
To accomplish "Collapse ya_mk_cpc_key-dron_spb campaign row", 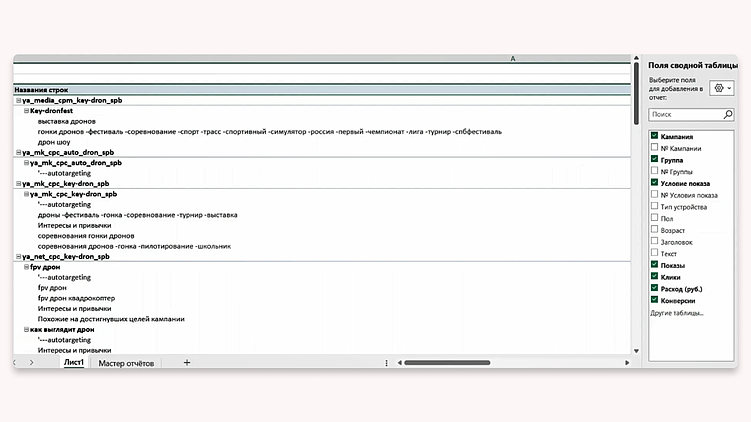I will 18,183.
